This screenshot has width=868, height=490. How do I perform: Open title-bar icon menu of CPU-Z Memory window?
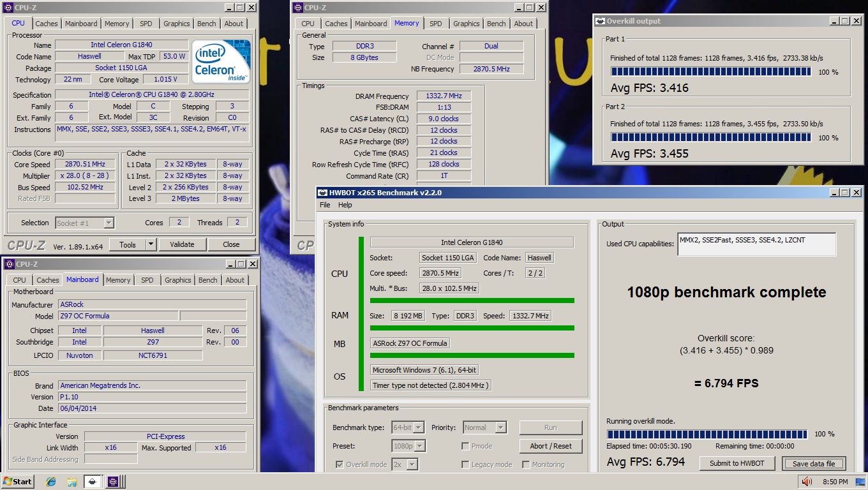pos(299,8)
